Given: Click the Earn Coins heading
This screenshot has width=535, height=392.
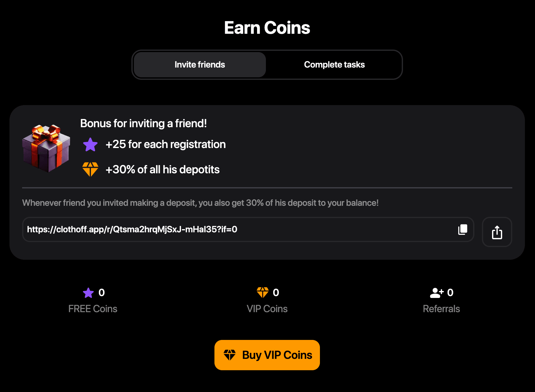Looking at the screenshot, I should (x=267, y=28).
